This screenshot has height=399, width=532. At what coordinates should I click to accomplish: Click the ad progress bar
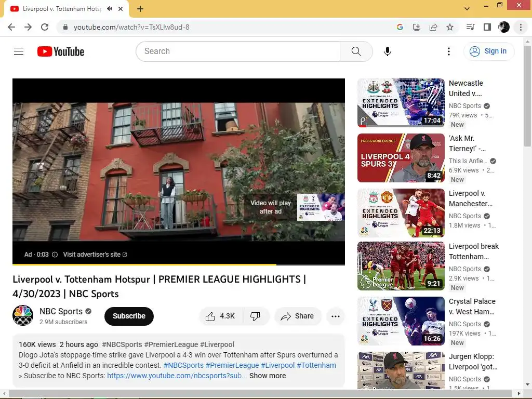(x=179, y=264)
